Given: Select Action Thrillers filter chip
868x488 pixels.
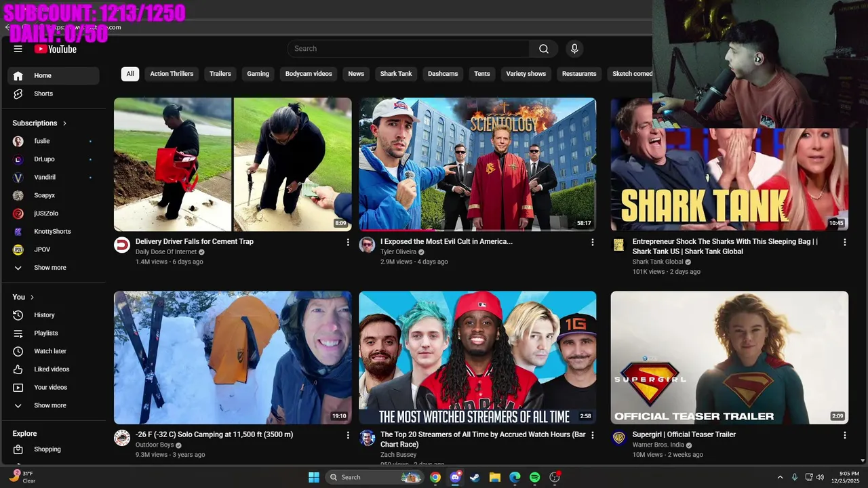Looking at the screenshot, I should coord(172,74).
